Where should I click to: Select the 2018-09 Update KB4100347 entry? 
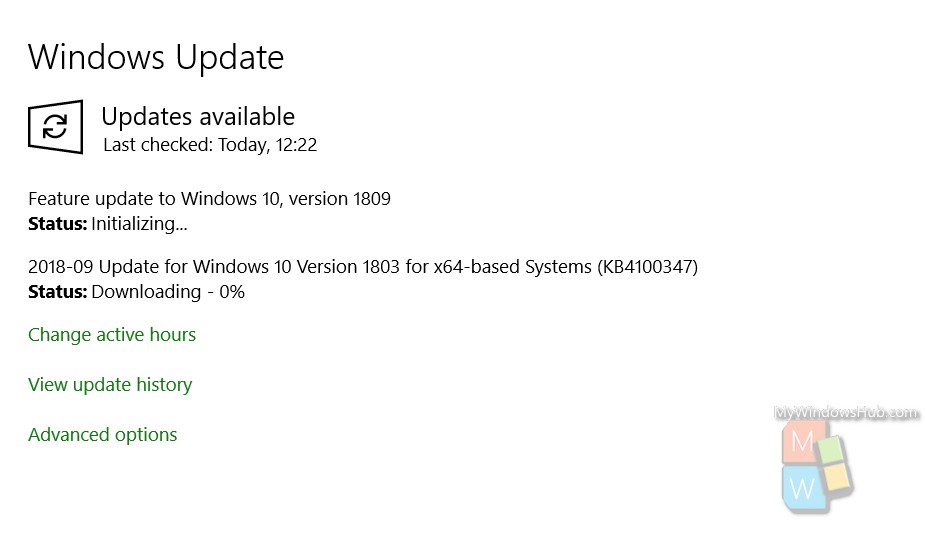[363, 267]
